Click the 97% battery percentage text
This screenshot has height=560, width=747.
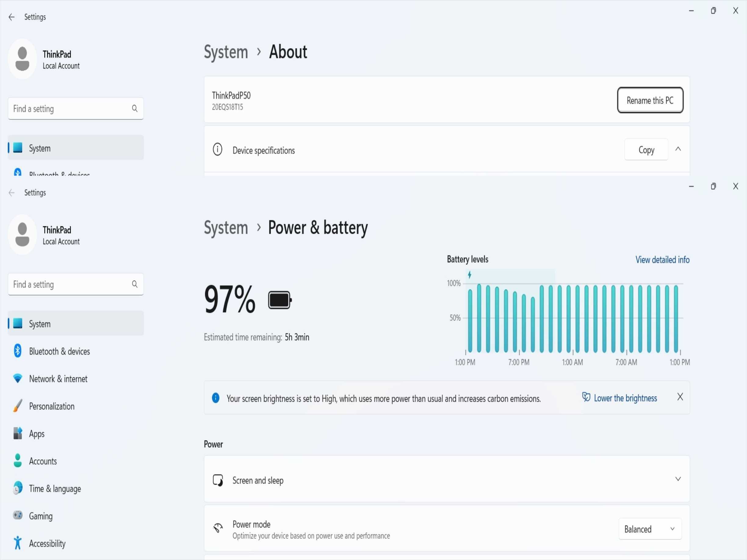(230, 299)
